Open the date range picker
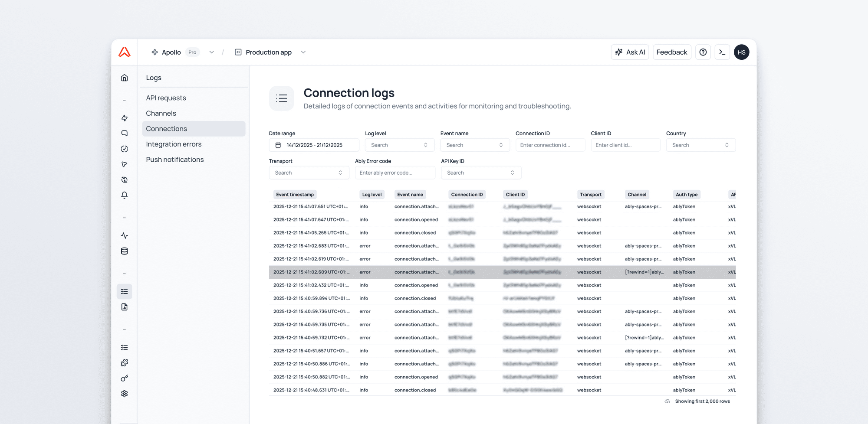Image resolution: width=868 pixels, height=424 pixels. click(314, 145)
